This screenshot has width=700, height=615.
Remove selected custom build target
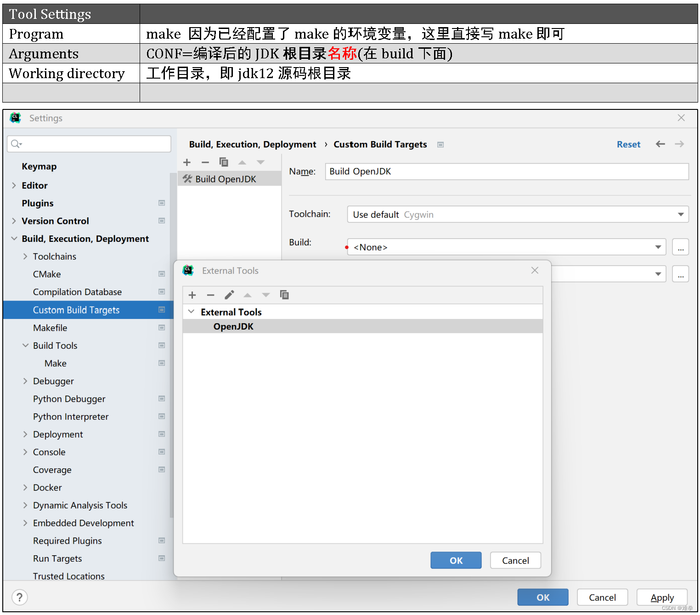205,162
